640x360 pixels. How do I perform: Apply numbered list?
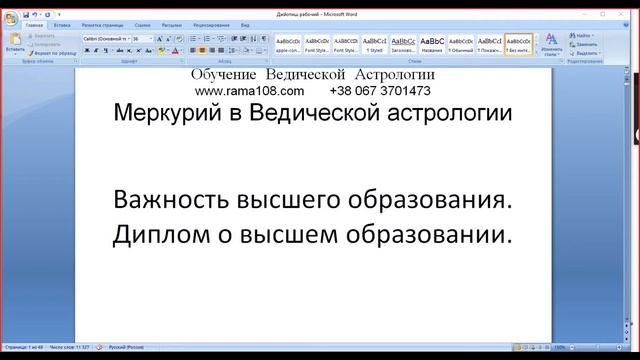[208, 39]
